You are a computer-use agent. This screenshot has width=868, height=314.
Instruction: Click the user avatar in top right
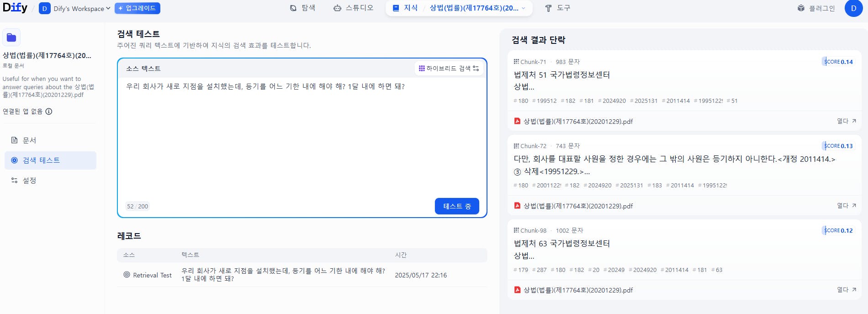coord(853,8)
